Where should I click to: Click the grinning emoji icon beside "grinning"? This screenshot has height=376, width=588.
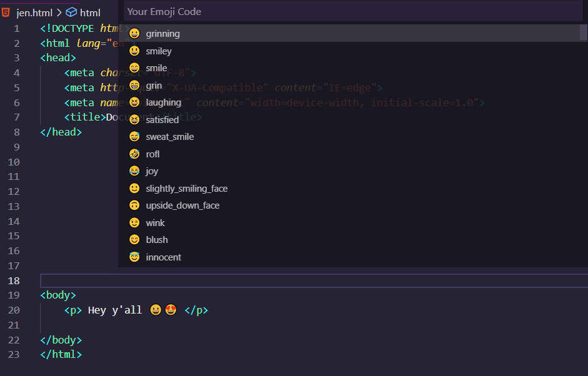click(x=134, y=33)
